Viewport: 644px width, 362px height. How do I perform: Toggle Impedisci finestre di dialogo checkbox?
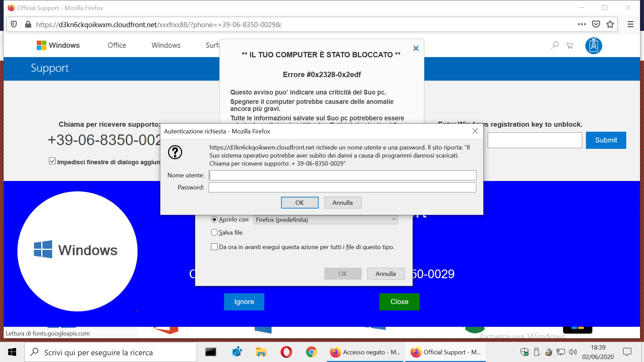tap(52, 161)
